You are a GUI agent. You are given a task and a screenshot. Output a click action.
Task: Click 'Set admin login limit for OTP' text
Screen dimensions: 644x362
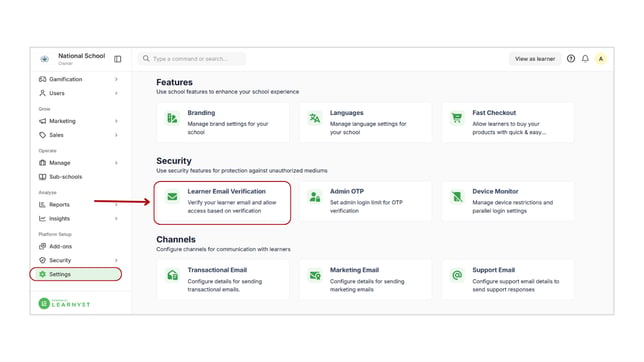[366, 203]
